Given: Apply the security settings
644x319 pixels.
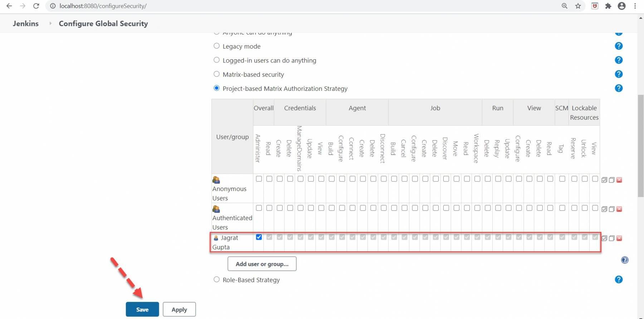Looking at the screenshot, I should point(179,309).
